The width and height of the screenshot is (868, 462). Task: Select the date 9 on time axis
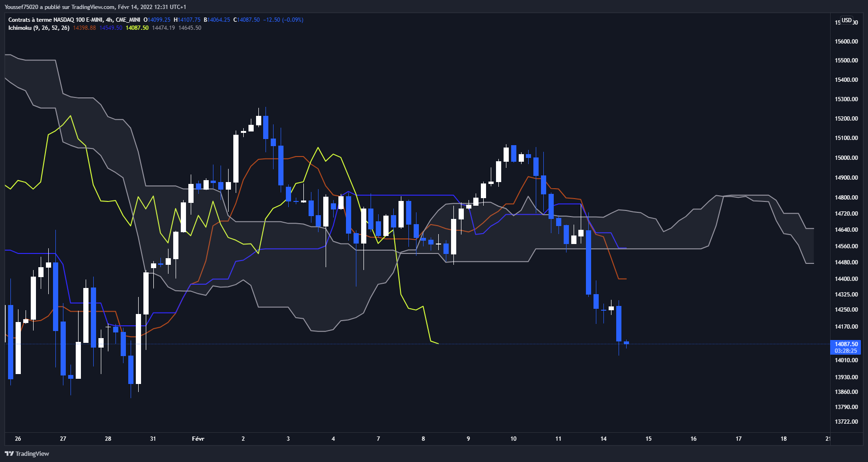(x=468, y=439)
